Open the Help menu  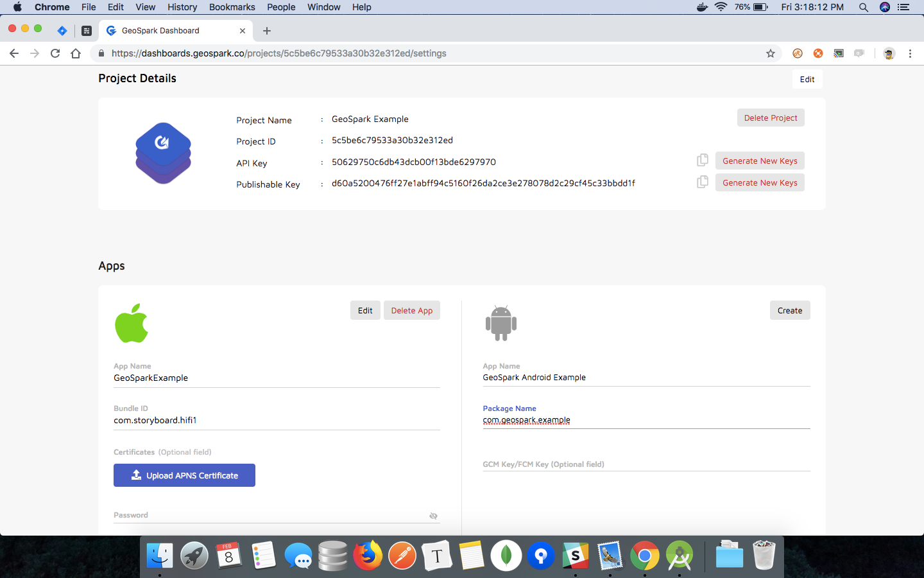(361, 7)
